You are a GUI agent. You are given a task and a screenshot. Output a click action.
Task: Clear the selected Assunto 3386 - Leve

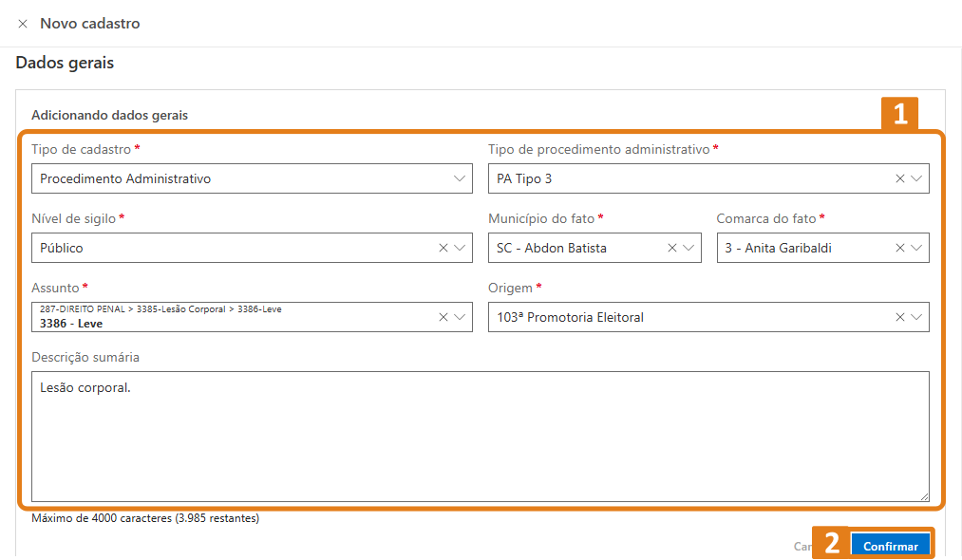[x=443, y=317]
